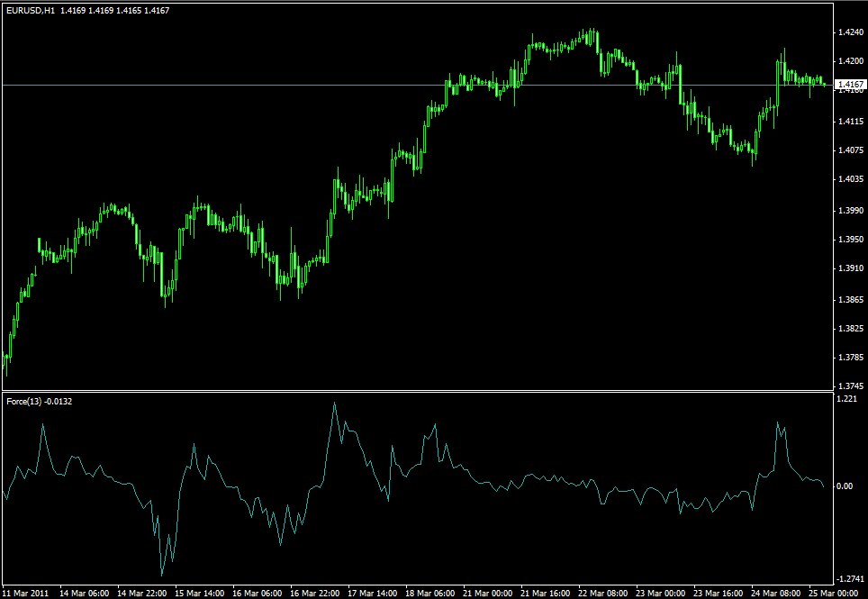Click the 24 Mar 08:00 time label

tap(775, 593)
